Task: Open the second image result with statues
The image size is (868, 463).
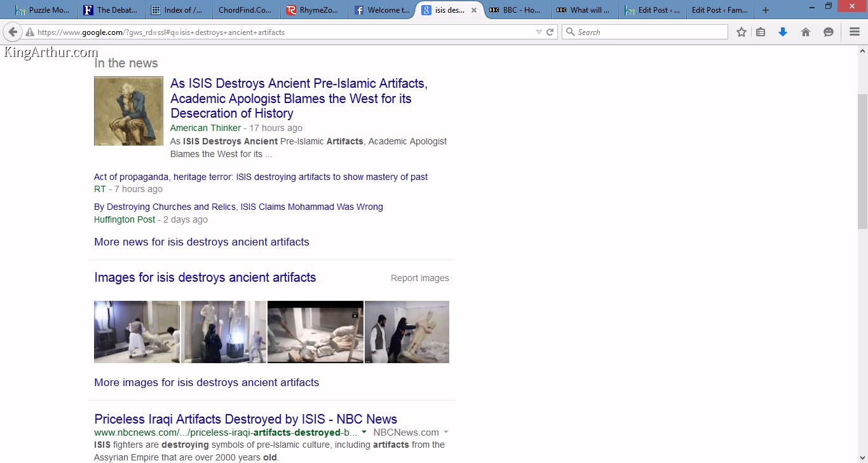Action: 224,332
